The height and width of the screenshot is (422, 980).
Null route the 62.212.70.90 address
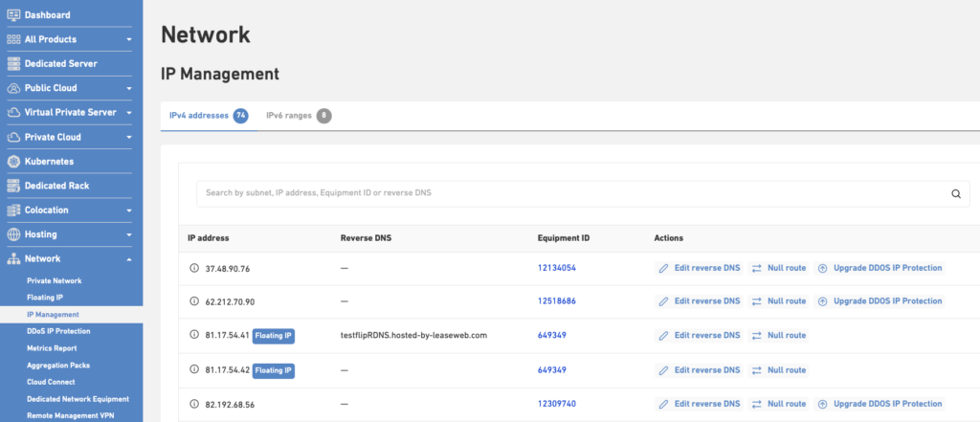pos(779,301)
